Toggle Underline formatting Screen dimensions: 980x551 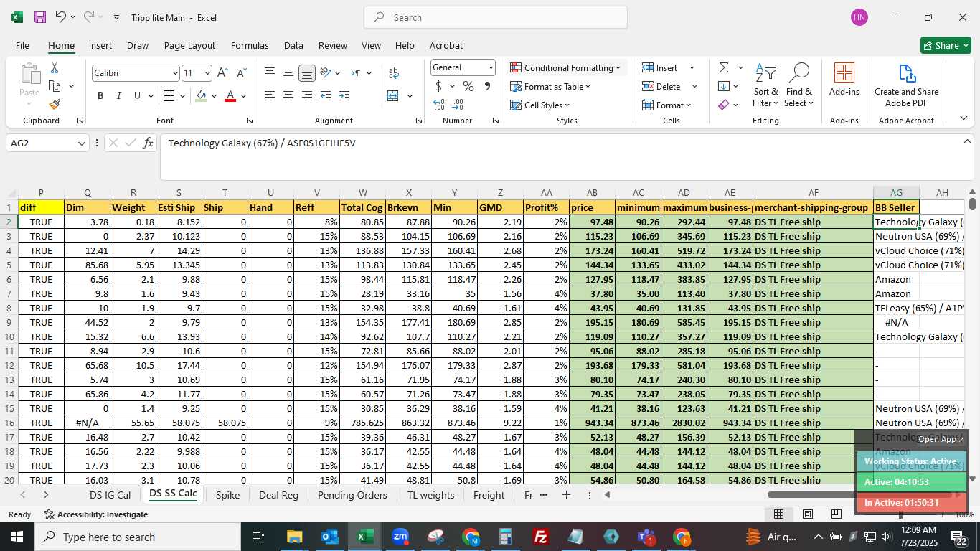[x=138, y=95]
